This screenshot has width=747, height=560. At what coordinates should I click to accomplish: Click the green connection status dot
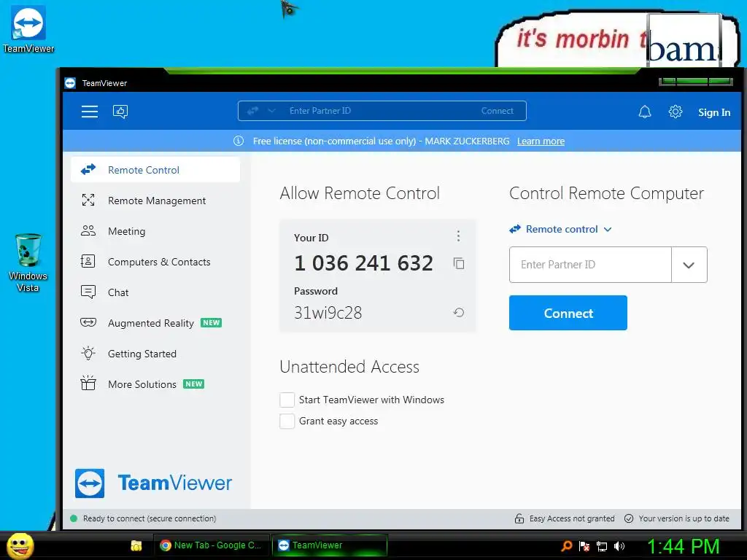click(74, 518)
